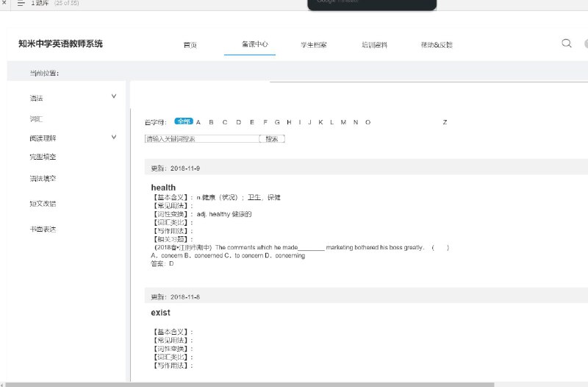Select 词汇 in the sidebar

[36, 119]
